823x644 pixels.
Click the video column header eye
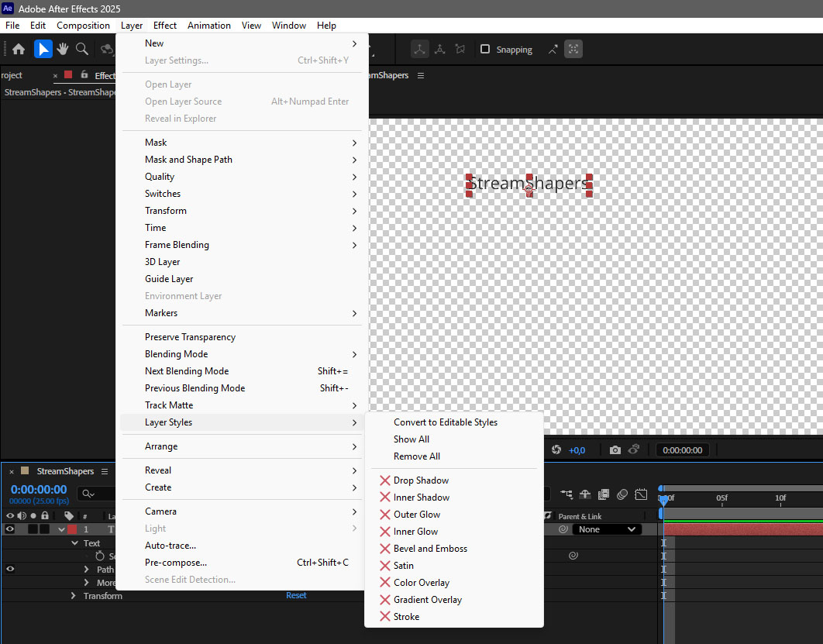(10, 516)
